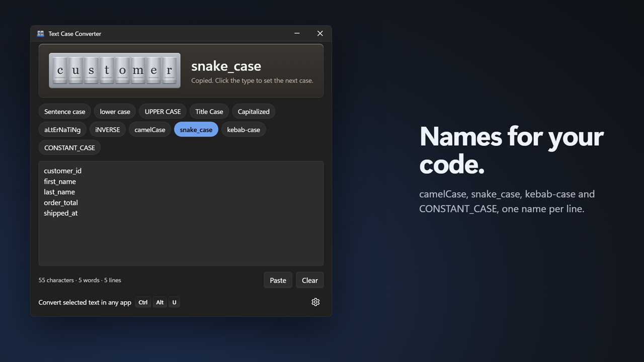Click the Ctrl shortcut key badge
644x362 pixels.
click(143, 302)
